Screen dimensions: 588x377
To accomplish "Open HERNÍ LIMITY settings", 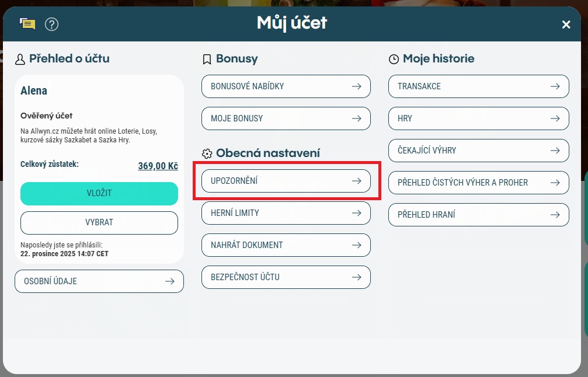I will point(286,213).
